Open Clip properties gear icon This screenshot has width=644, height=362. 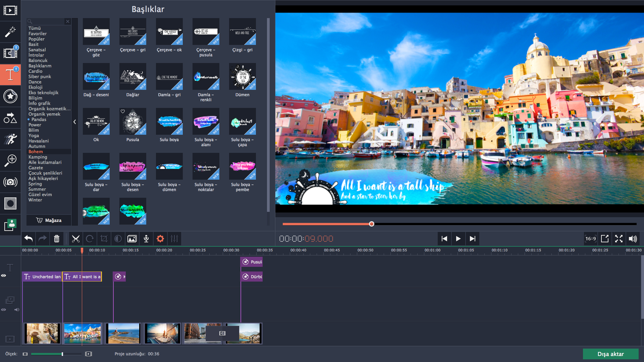160,239
